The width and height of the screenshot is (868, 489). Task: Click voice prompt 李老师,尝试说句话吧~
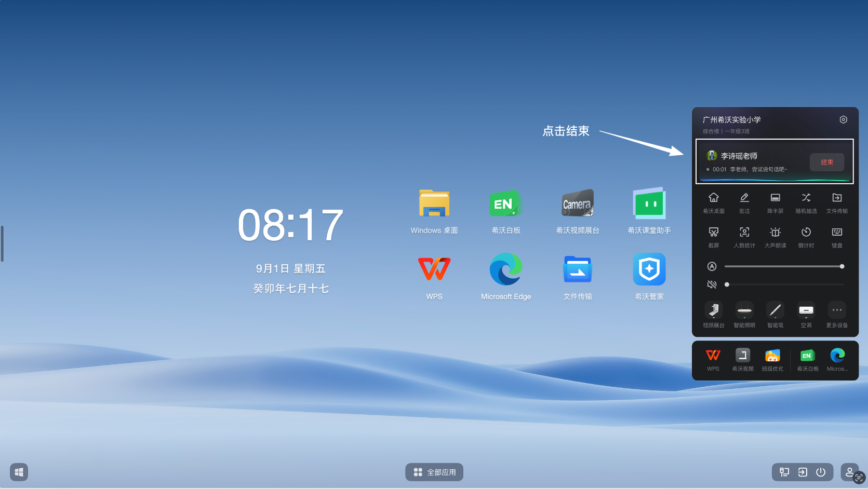(x=758, y=169)
